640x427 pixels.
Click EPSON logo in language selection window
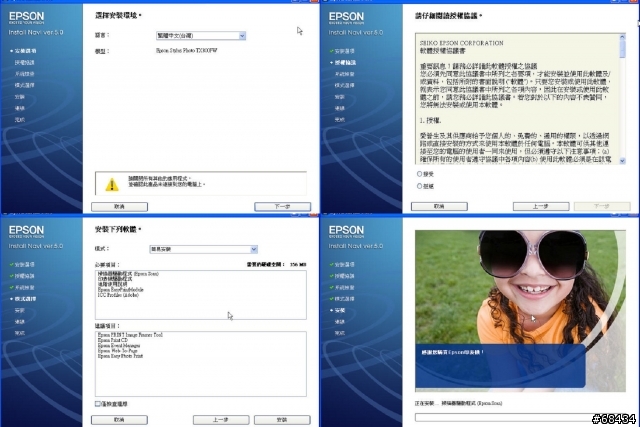coord(27,18)
